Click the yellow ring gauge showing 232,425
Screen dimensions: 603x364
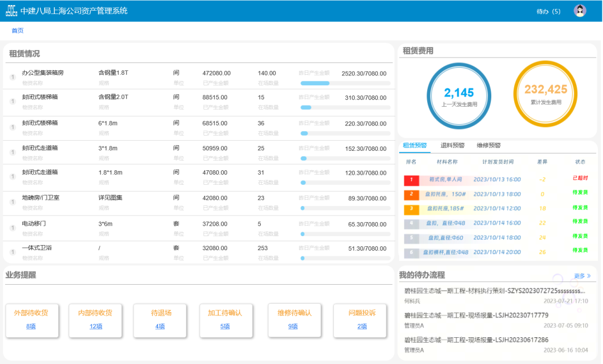pos(544,95)
